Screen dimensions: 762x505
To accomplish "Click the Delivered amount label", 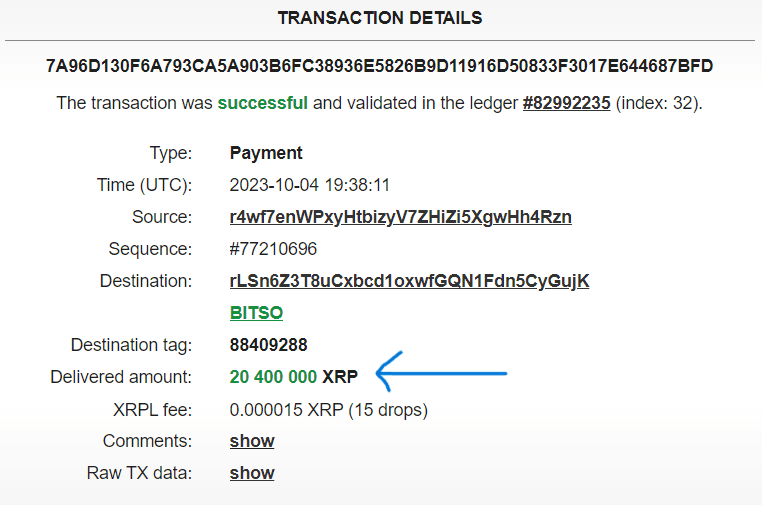I will [121, 377].
